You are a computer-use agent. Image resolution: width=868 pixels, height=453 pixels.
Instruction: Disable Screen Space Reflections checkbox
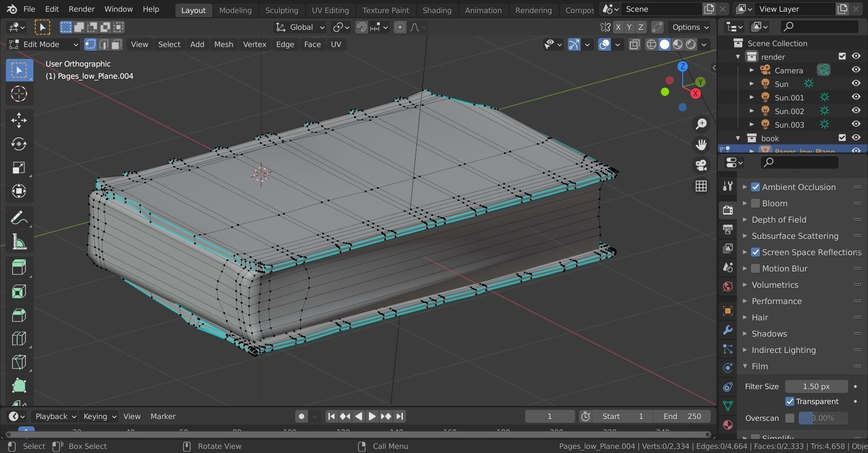(755, 252)
